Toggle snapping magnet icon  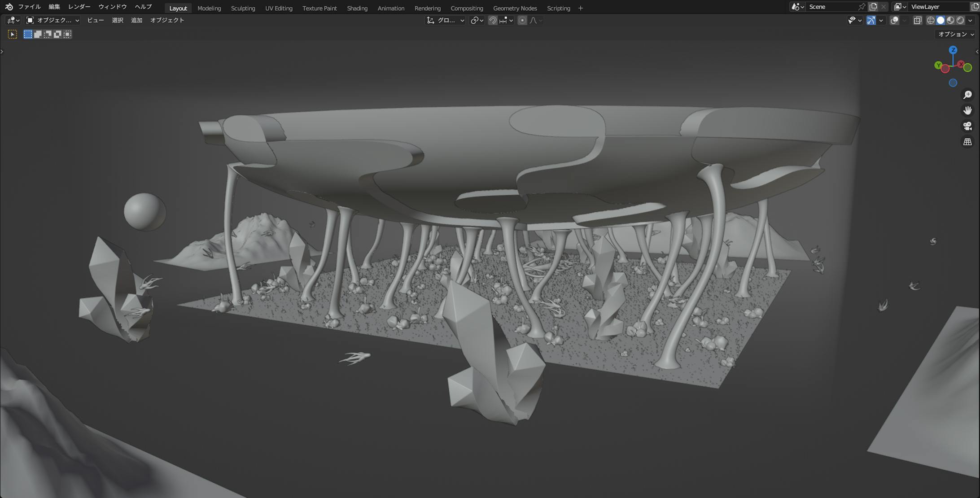[x=493, y=20]
